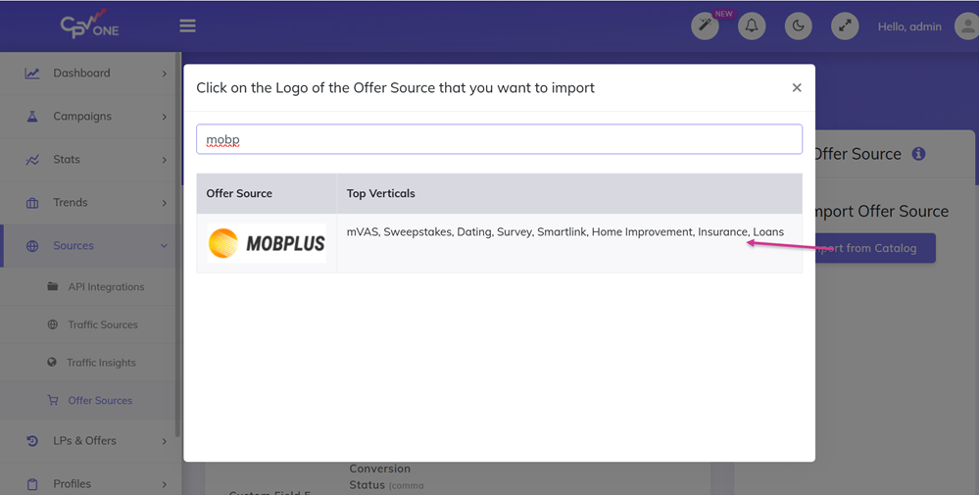Click the mVAS, Sweepstakes verticals text
This screenshot has width=980, height=496.
[565, 232]
